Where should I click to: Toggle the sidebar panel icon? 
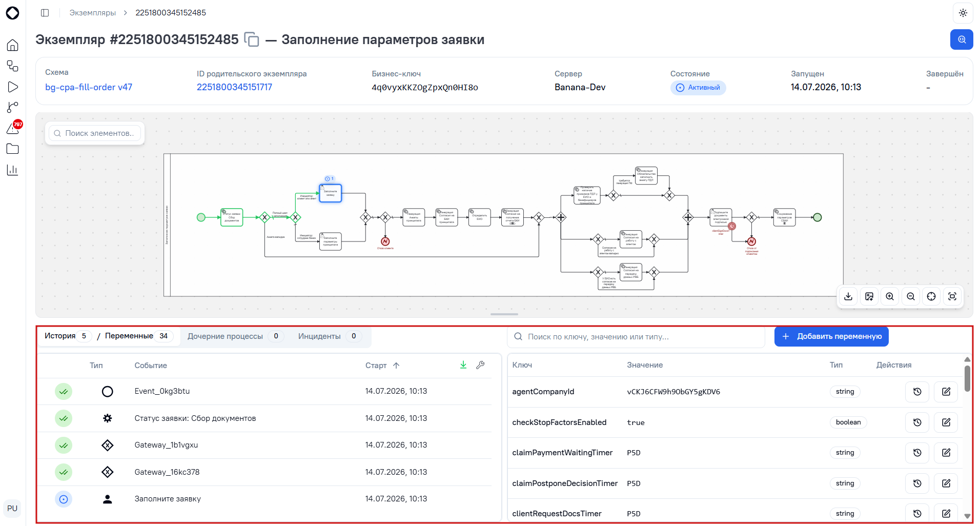(45, 13)
